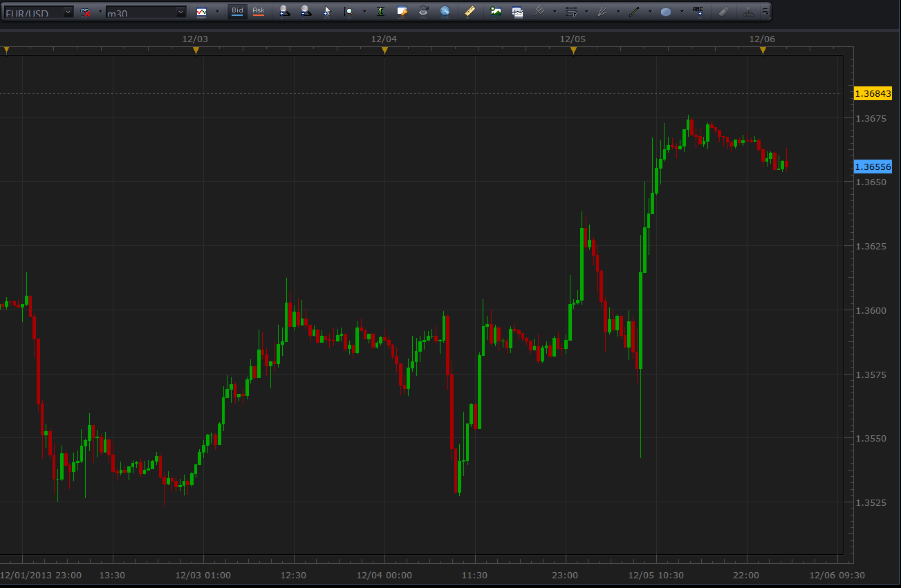The image size is (901, 588).
Task: Click the blue 1.36556 current price label
Action: point(873,167)
